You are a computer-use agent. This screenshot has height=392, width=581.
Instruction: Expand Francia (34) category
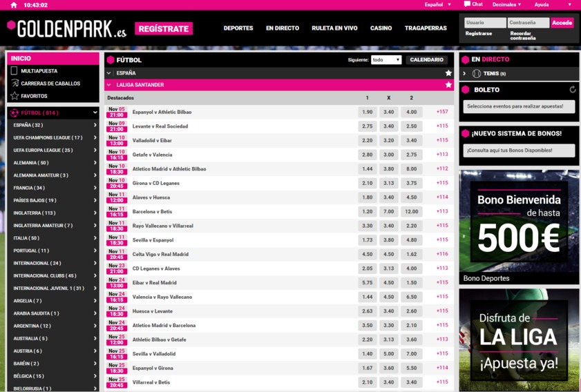click(53, 188)
